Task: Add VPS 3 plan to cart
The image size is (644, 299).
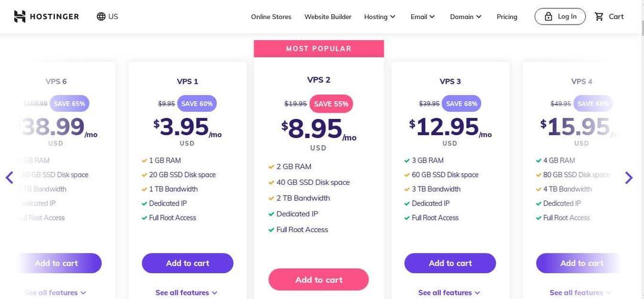Action: (450, 263)
